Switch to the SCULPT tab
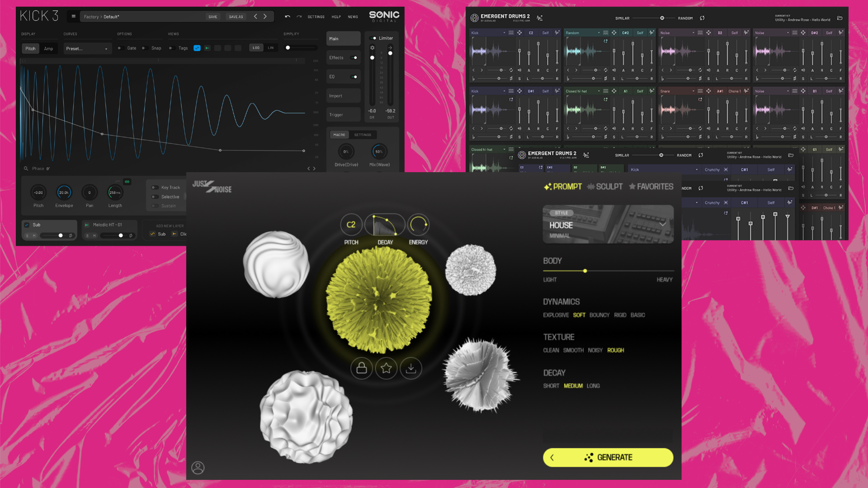Viewport: 868px width, 488px height. (x=604, y=187)
